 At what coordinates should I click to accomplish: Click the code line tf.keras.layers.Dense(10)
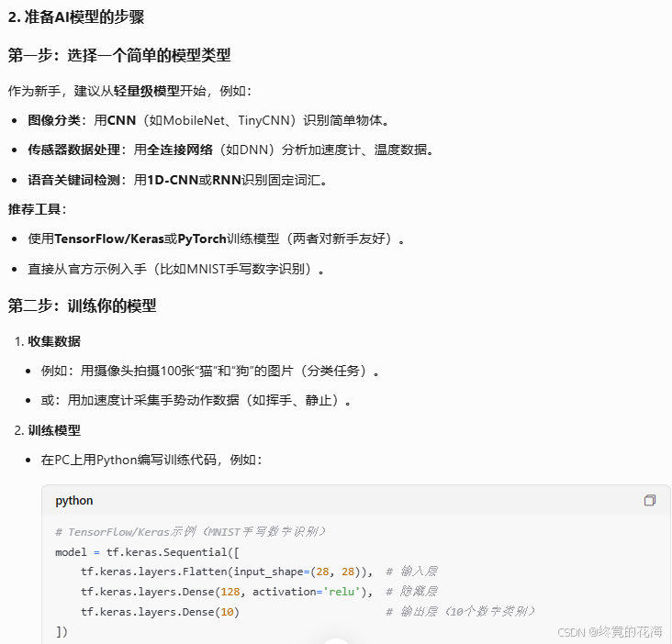point(160,612)
